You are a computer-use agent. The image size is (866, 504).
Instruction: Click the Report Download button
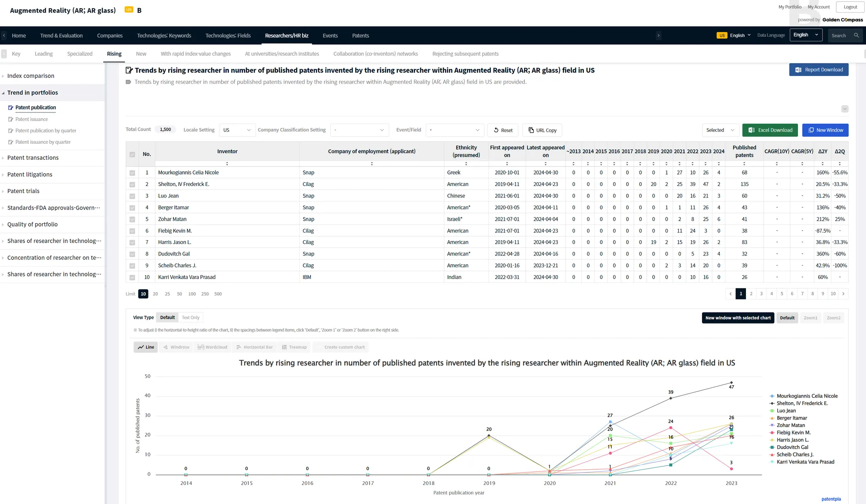click(819, 70)
